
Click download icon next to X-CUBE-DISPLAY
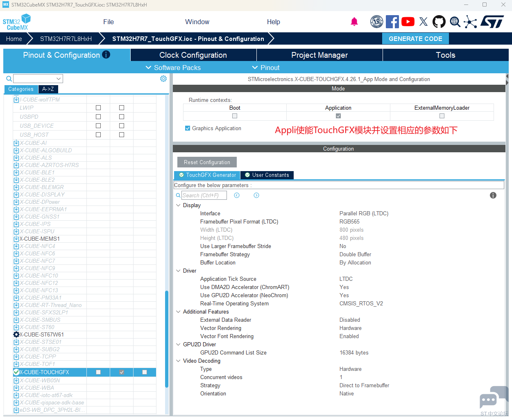[x=16, y=194]
